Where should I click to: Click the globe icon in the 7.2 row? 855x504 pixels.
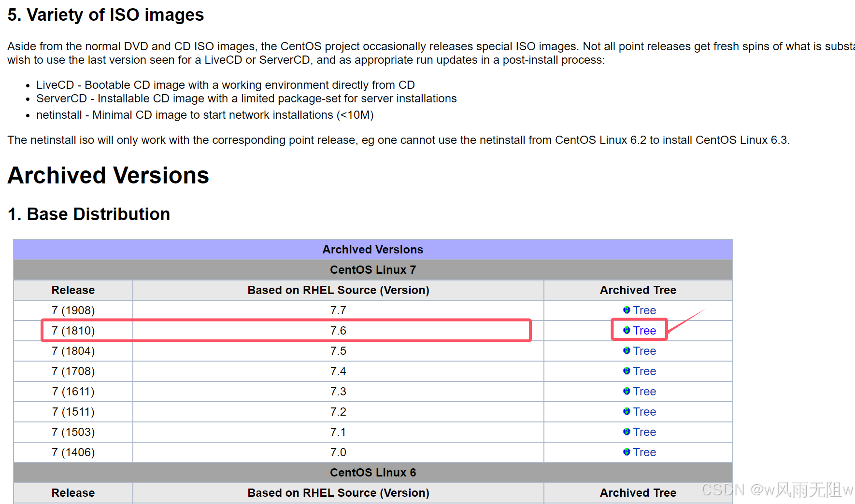tap(627, 411)
